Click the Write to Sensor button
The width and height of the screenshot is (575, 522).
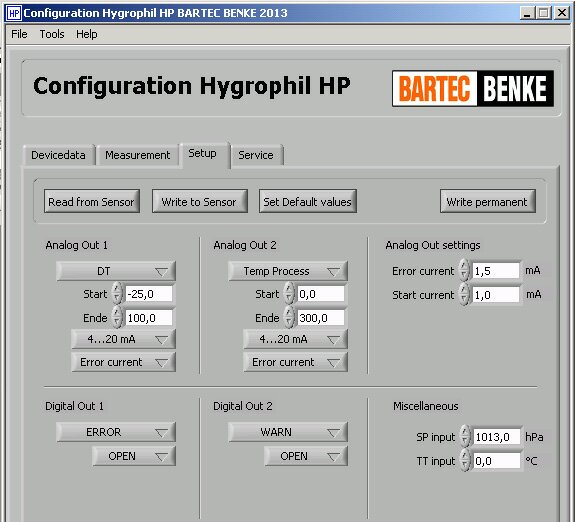click(x=199, y=201)
